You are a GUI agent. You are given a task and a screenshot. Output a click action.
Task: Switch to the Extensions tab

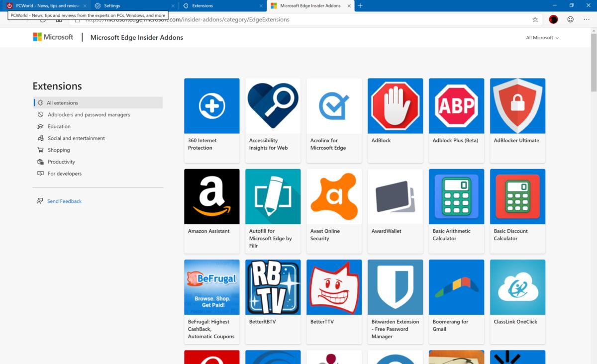(x=223, y=5)
